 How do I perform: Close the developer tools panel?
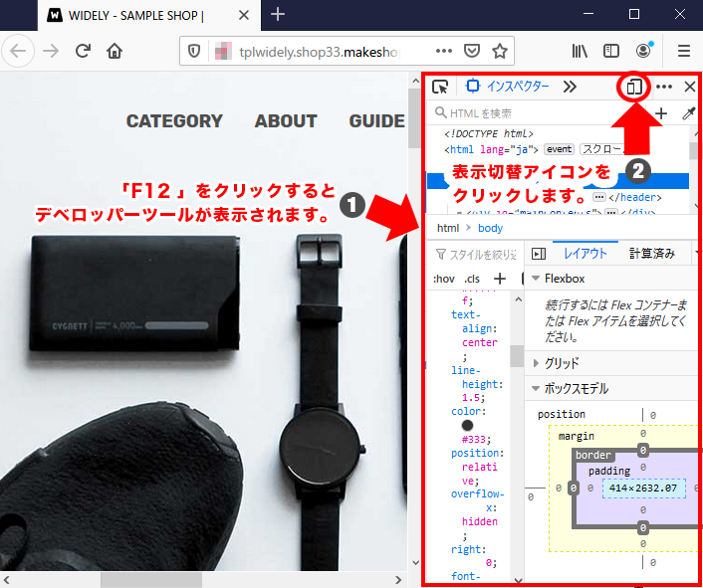tap(690, 87)
